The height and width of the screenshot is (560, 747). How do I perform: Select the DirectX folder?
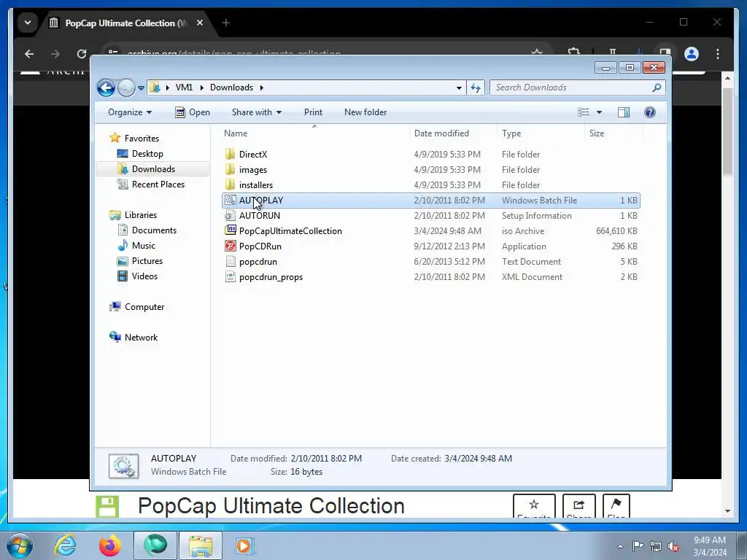click(430, 155)
